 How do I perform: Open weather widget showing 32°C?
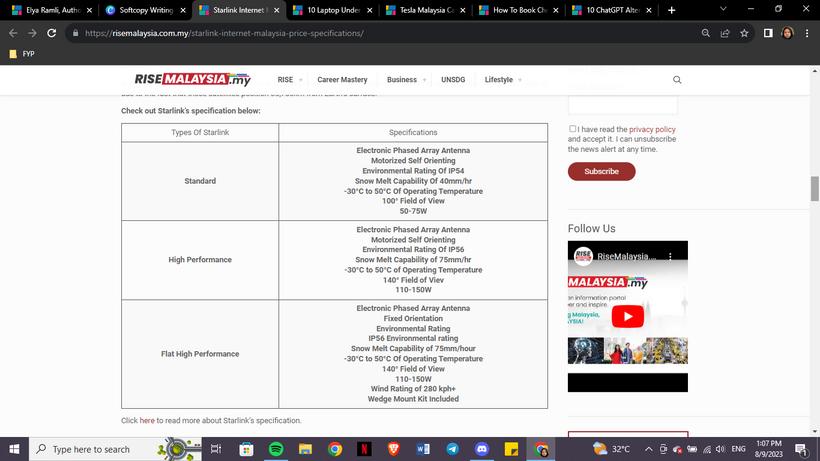pos(611,449)
